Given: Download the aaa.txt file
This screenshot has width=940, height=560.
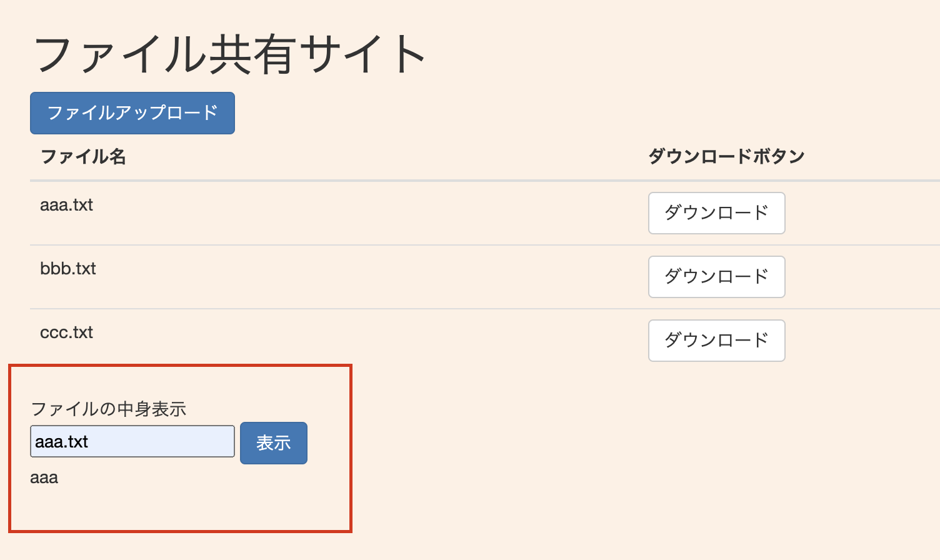Looking at the screenshot, I should tap(716, 213).
